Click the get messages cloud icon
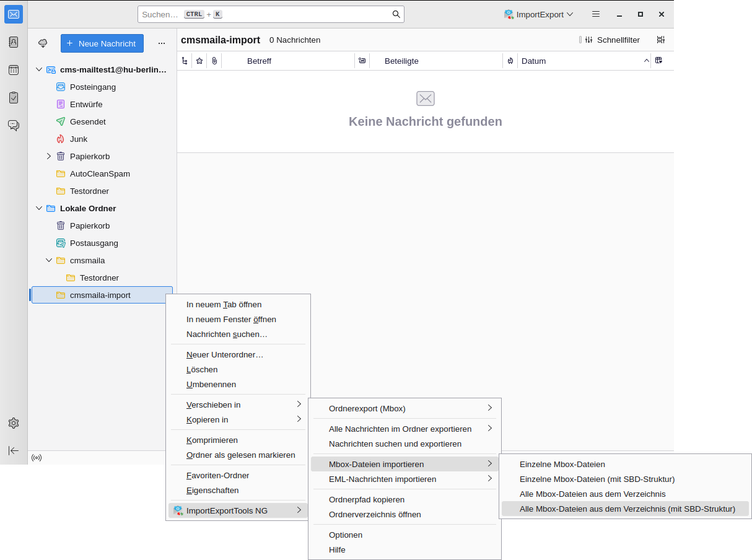The width and height of the screenshot is (752, 560). point(43,43)
